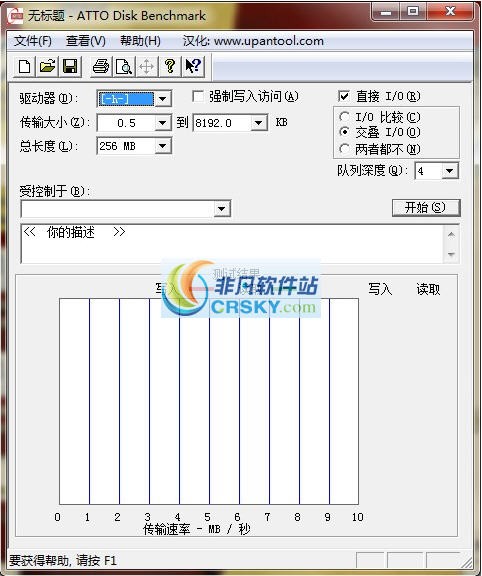Click the status bar text 要获得帮助, 请按 F1
Viewport: 482px width, 576px height.
(63, 561)
